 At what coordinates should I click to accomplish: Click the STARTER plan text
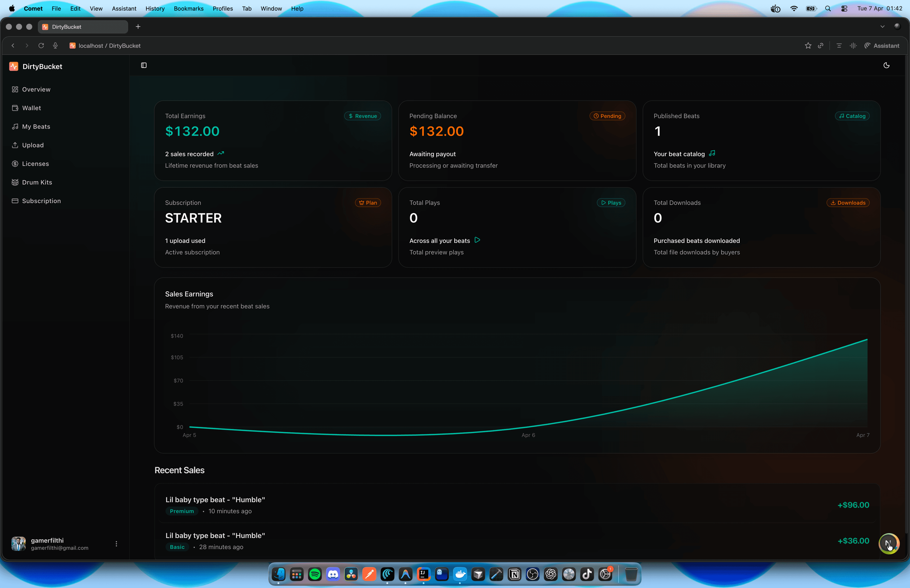tap(193, 218)
